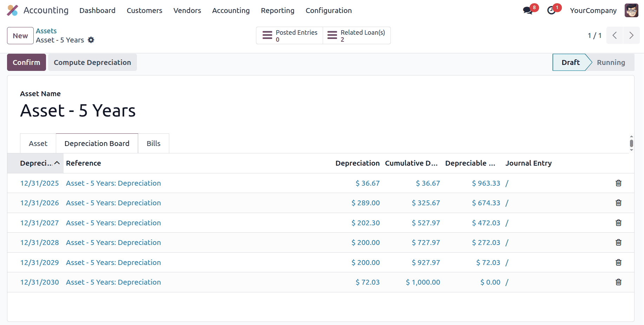644x325 pixels.
Task: Open the Reporting menu
Action: [277, 11]
